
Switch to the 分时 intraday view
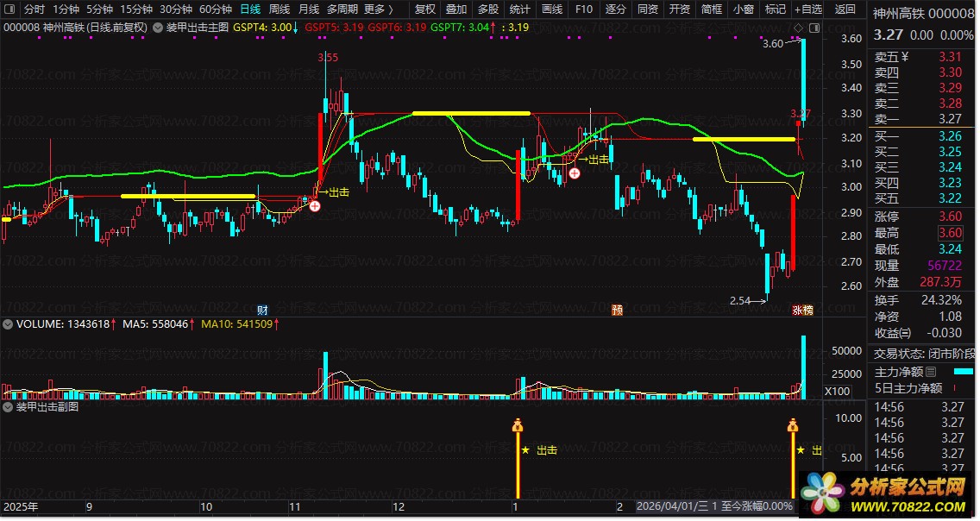pos(34,9)
